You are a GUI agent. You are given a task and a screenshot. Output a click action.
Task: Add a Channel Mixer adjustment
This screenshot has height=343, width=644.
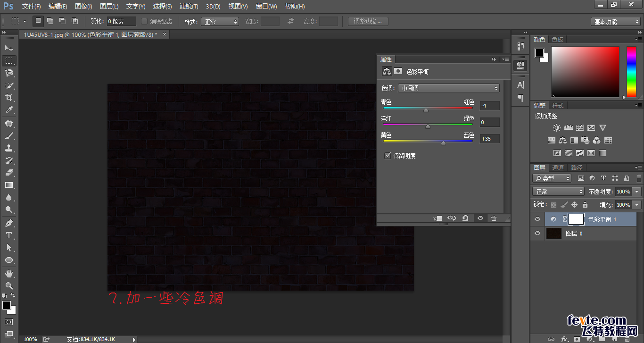[597, 141]
